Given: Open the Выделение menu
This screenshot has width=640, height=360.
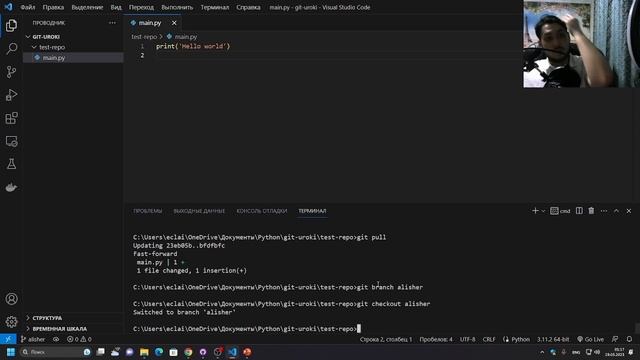Looking at the screenshot, I should click(x=87, y=7).
